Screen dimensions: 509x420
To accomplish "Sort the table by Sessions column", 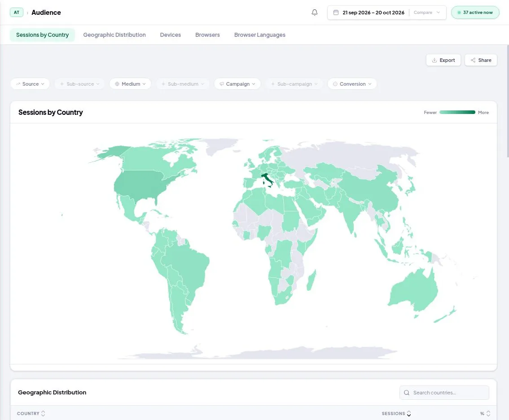I will (x=396, y=414).
